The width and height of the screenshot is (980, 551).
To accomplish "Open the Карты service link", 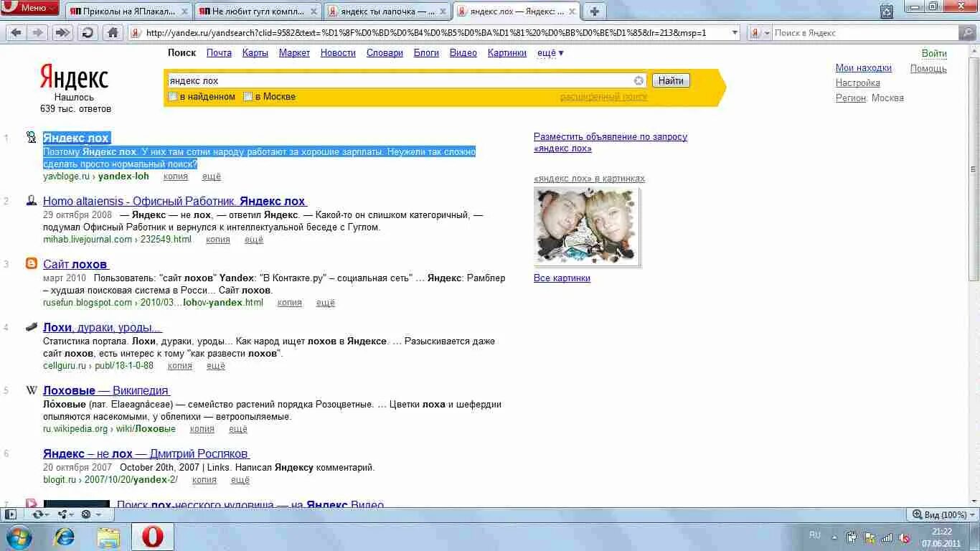I will point(255,53).
